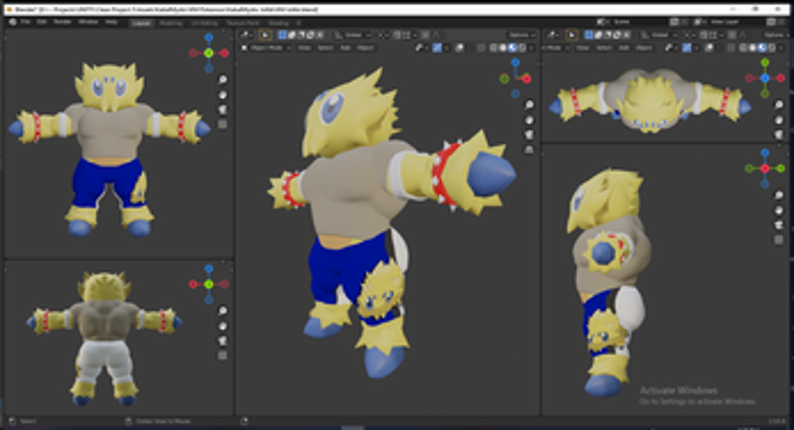Open the Options dropdown in center viewport

[522, 35]
